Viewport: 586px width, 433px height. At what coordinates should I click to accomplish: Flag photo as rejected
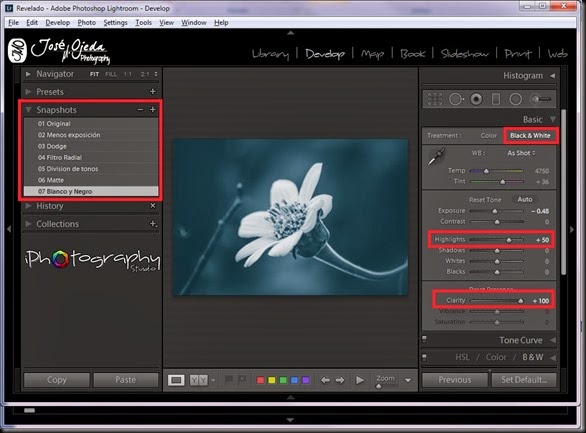tap(243, 380)
